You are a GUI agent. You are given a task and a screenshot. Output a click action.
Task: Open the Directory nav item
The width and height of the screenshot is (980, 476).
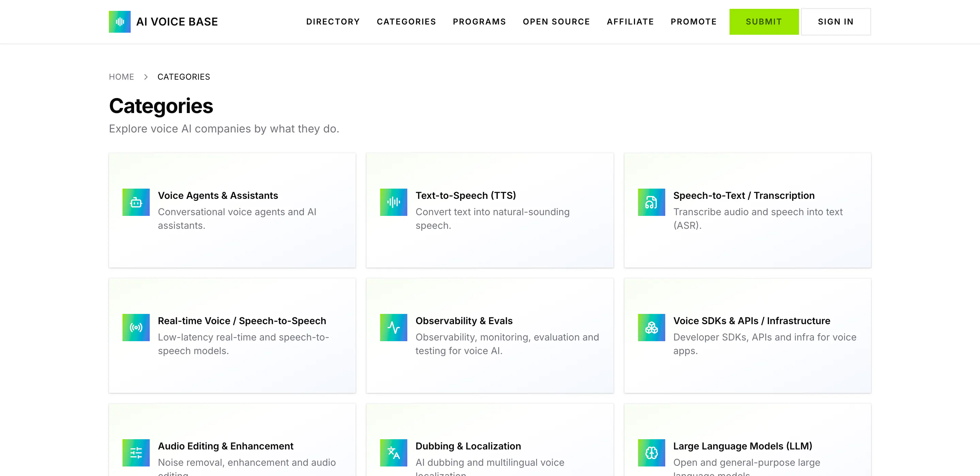(x=333, y=22)
